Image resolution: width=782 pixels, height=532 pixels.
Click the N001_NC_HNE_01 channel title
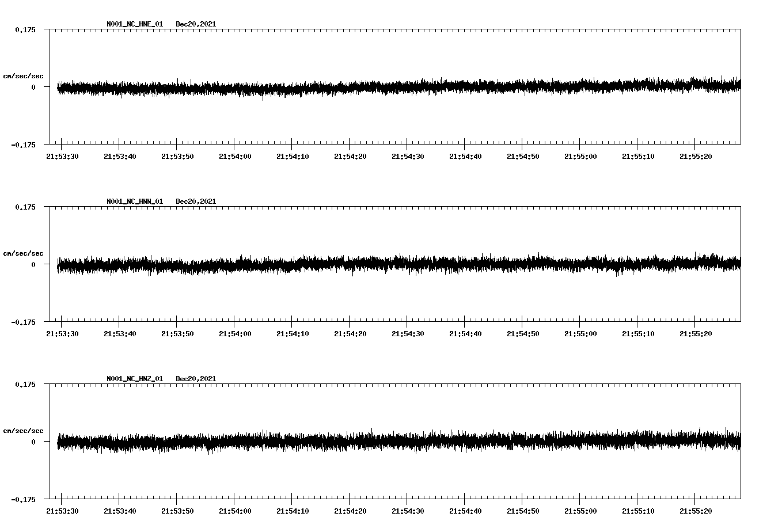coord(135,24)
